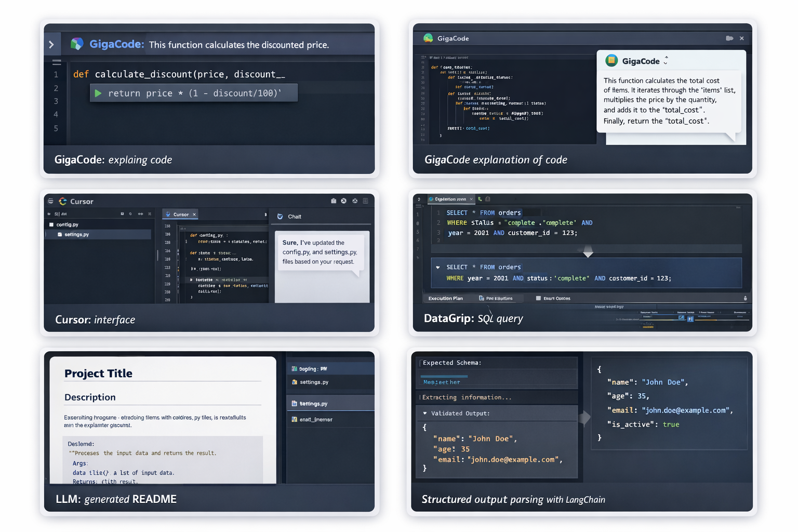Open the settings gear icon in Cursor title bar
Image resolution: width=798 pixels, height=532 pixels.
[x=355, y=201]
